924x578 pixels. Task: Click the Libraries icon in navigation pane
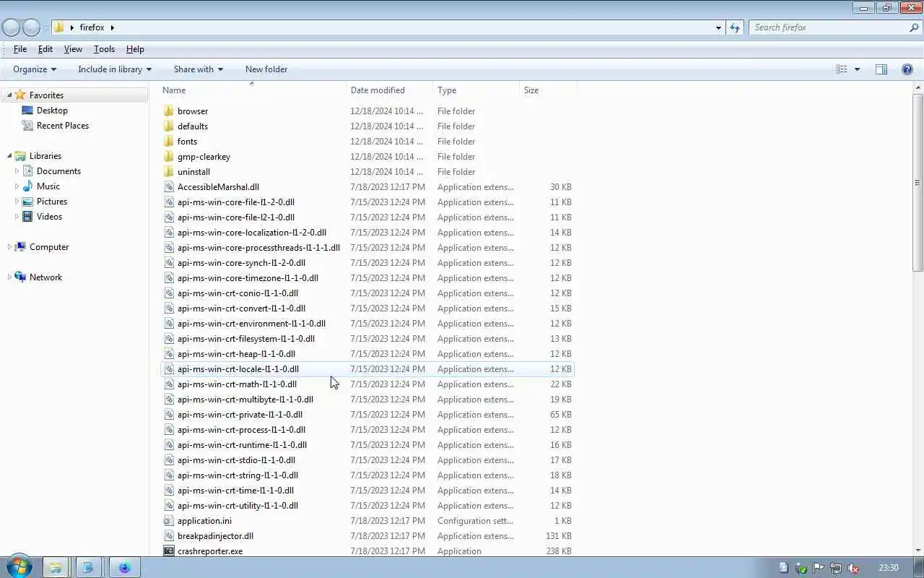pyautogui.click(x=20, y=155)
